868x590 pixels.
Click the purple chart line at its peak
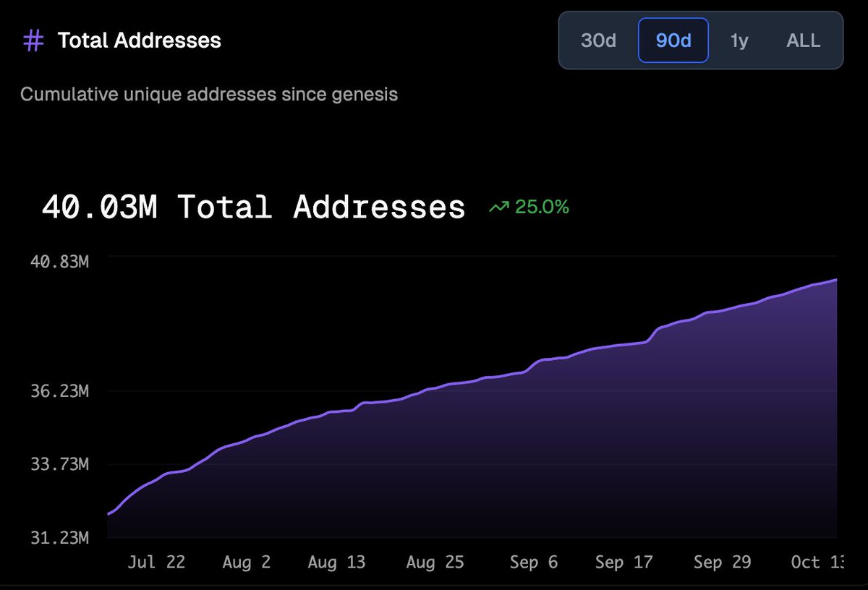pyautogui.click(x=835, y=281)
